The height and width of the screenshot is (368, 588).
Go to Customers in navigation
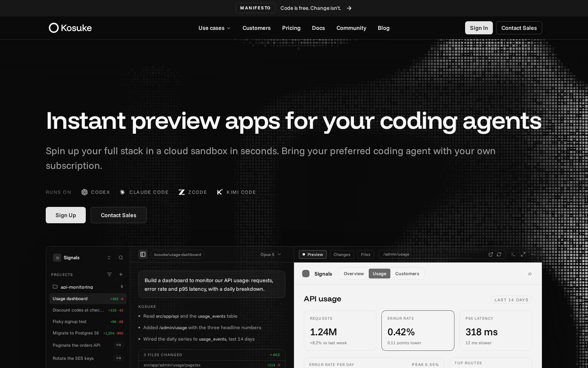(x=256, y=28)
